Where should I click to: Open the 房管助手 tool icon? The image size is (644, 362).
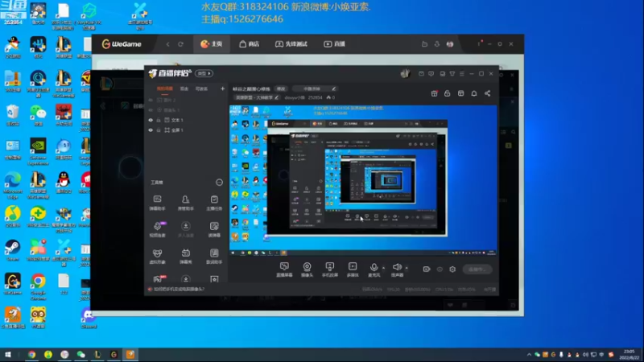tap(186, 203)
